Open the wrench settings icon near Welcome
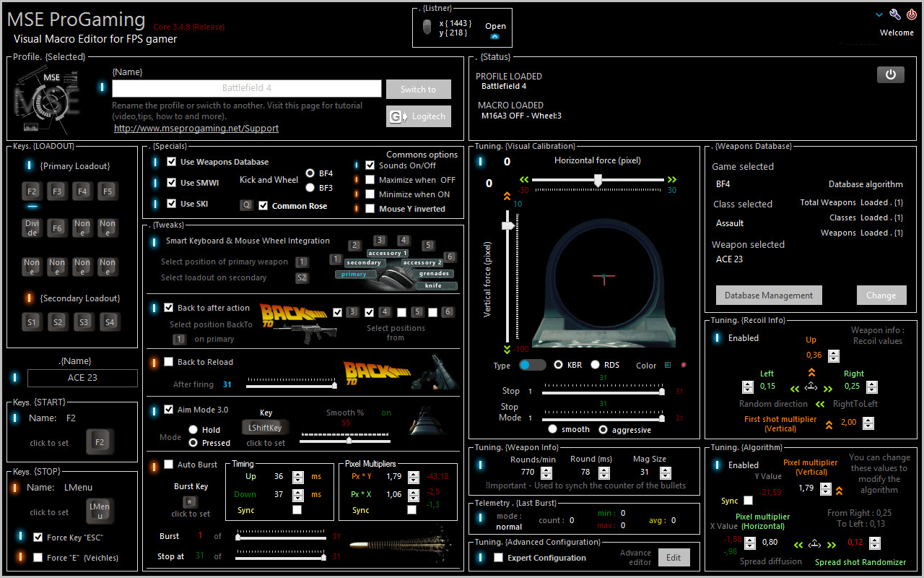Image resolution: width=924 pixels, height=578 pixels. click(x=895, y=14)
